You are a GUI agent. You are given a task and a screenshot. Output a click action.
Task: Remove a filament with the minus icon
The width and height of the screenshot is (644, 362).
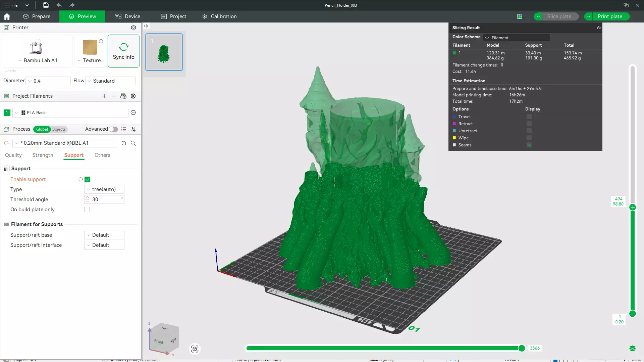coord(114,96)
